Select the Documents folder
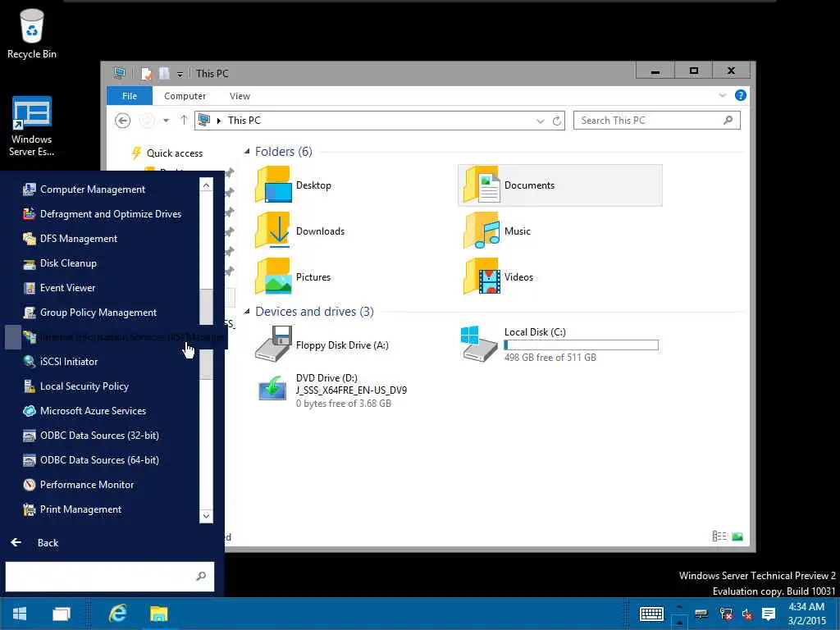Viewport: 840px width, 630px height. click(x=559, y=185)
